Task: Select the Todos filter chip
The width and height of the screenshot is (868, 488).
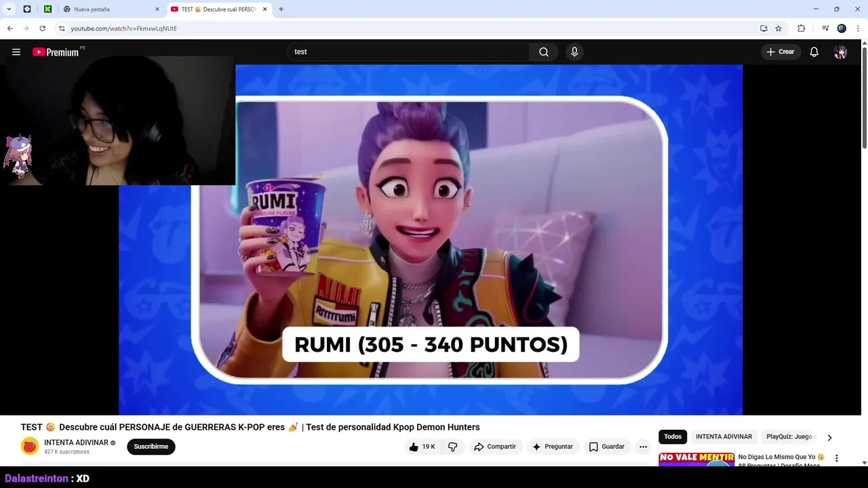Action: (673, 437)
